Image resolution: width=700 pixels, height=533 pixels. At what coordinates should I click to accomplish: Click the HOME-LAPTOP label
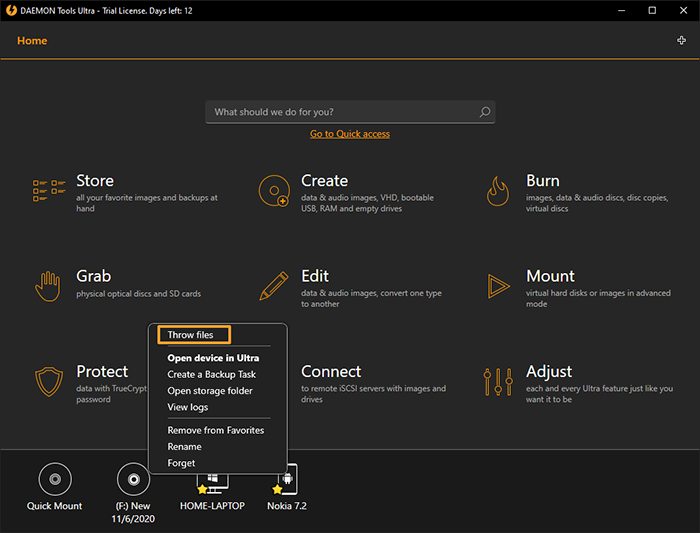[x=212, y=506]
